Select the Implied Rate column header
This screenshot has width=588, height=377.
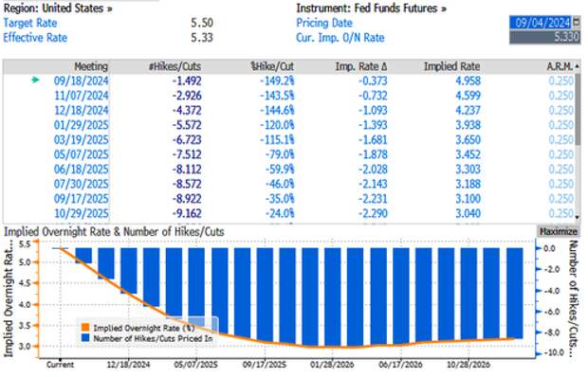tap(451, 66)
